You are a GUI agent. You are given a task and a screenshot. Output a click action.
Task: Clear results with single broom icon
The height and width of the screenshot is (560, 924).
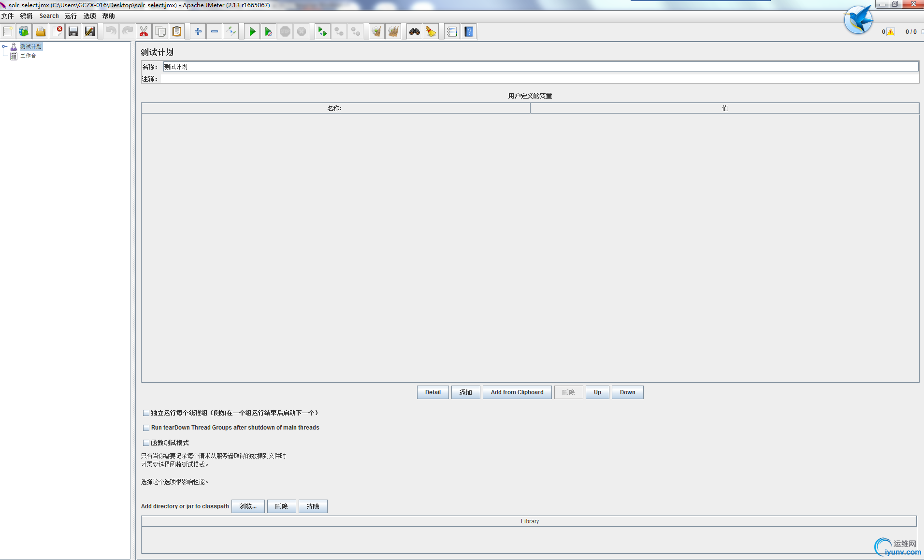377,32
